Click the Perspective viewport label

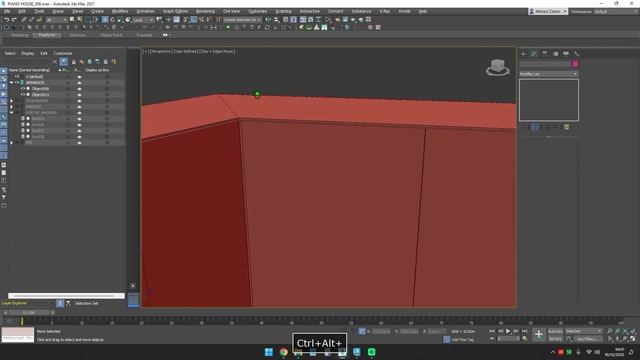click(x=161, y=51)
